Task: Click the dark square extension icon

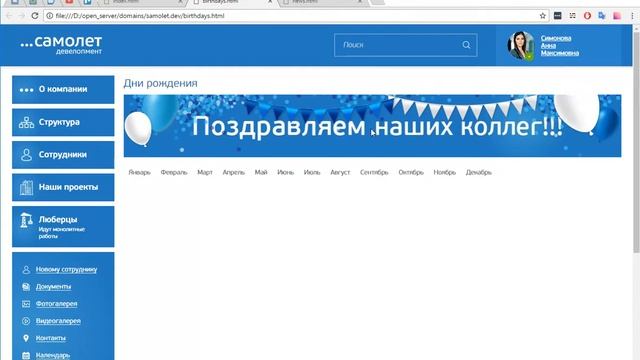Action: pyautogui.click(x=558, y=16)
